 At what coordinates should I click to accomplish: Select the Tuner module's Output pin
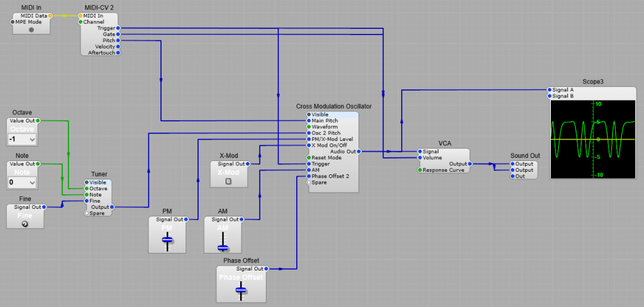[x=113, y=206]
